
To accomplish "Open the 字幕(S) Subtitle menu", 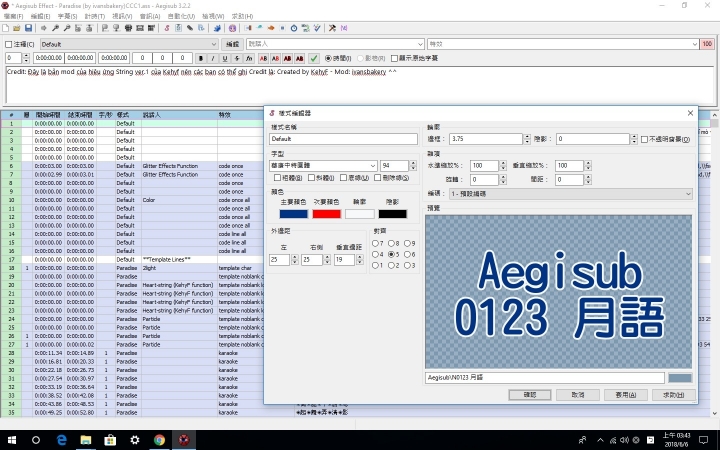I will click(68, 16).
